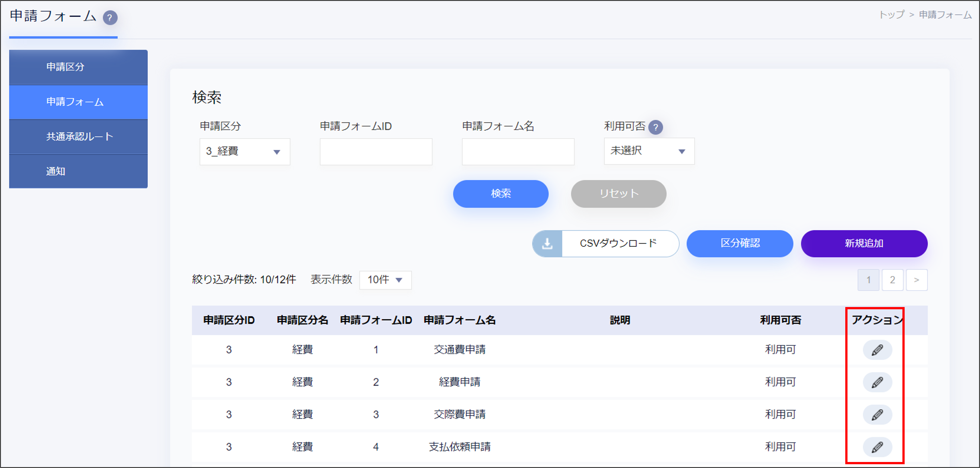This screenshot has height=468, width=980.
Task: Click the CSVダウンロード button
Action: (605, 243)
